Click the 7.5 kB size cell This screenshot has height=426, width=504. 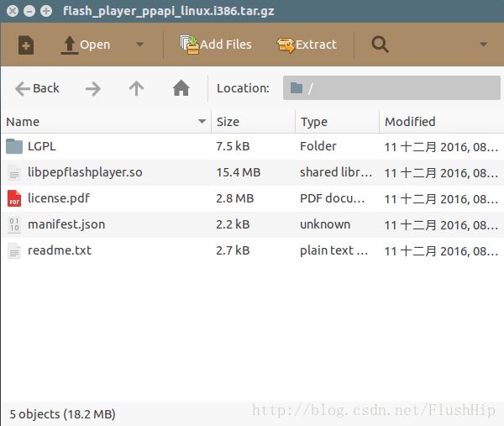point(233,146)
